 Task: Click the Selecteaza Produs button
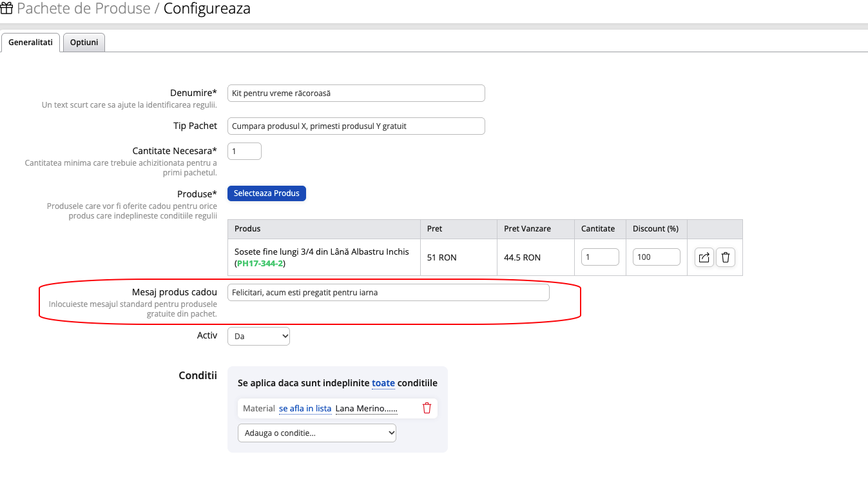coord(267,193)
